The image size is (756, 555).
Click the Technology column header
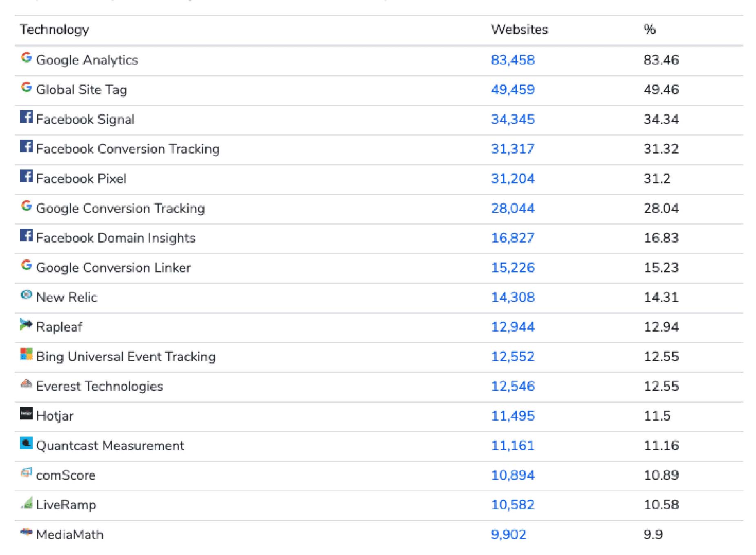tap(55, 29)
